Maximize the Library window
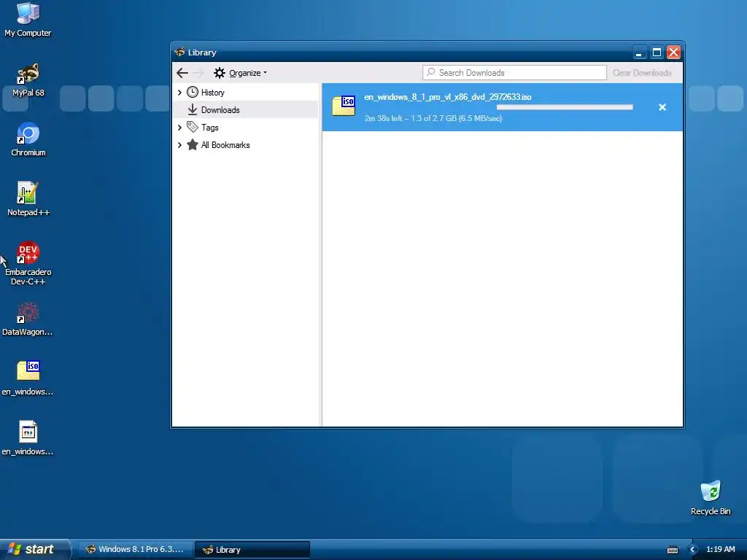The image size is (747, 560). (x=657, y=52)
